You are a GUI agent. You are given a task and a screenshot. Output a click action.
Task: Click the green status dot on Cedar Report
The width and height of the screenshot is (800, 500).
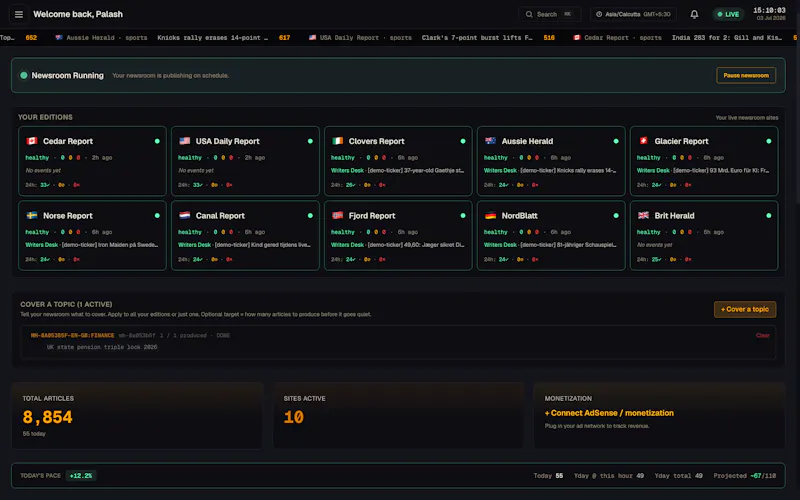[157, 141]
